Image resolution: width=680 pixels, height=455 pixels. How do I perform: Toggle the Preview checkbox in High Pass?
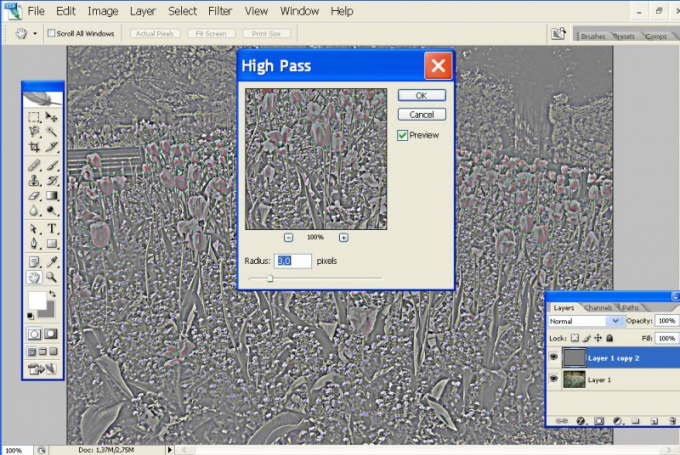(x=402, y=135)
